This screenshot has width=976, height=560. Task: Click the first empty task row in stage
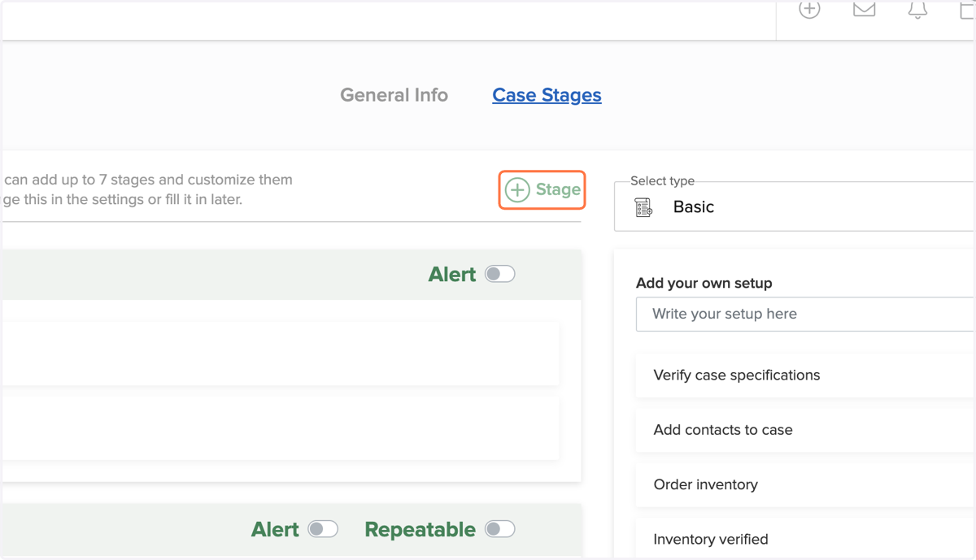(x=280, y=354)
